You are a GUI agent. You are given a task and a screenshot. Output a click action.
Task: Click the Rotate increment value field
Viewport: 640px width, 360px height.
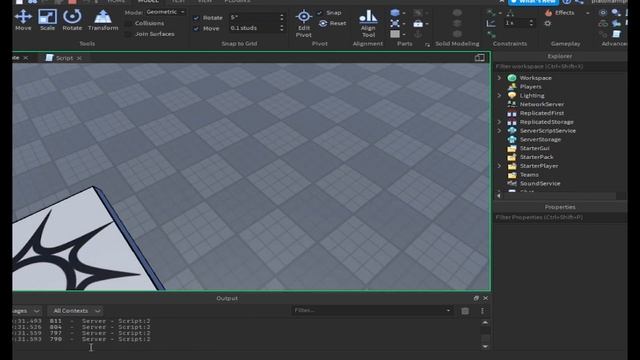253,18
